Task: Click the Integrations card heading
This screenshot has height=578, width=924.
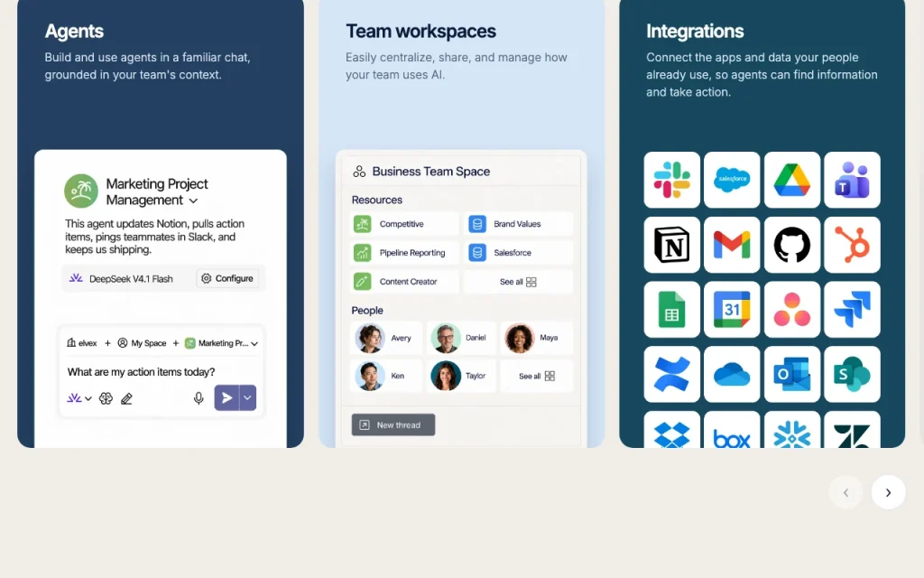Action: point(695,32)
